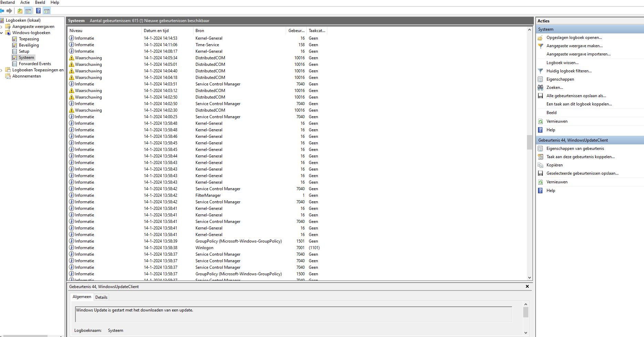
Task: Open the Beeld menu
Action: tap(40, 2)
